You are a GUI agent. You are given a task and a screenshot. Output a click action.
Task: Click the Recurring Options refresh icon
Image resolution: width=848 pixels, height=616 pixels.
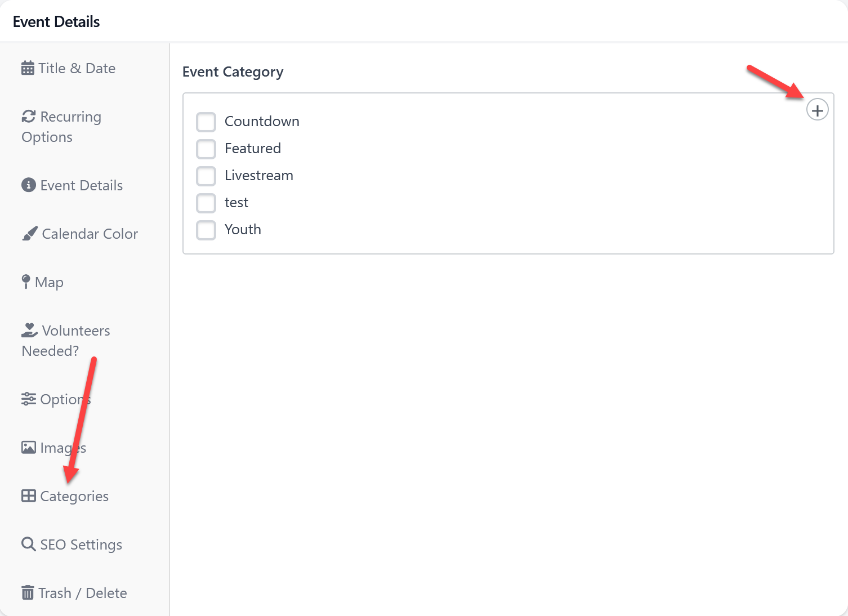(x=28, y=117)
